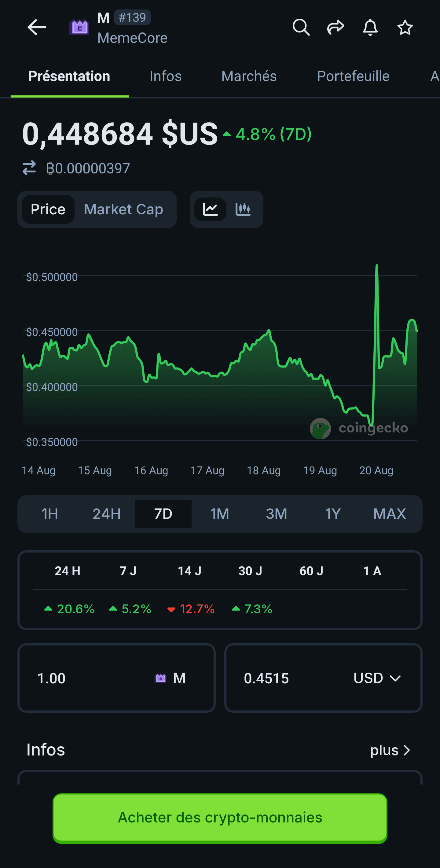This screenshot has width=440, height=868.
Task: Tap the BTC price swap arrows icon
Action: [x=29, y=168]
